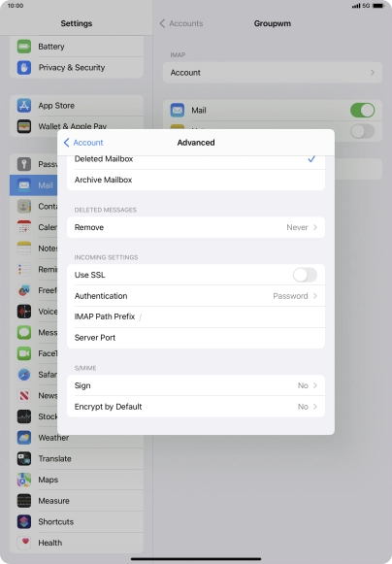Select the Weather app icon
Screen dimensions: 392x564
pos(23,438)
